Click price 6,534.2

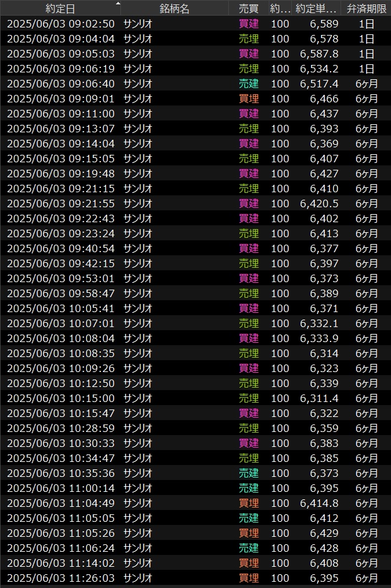pos(319,69)
